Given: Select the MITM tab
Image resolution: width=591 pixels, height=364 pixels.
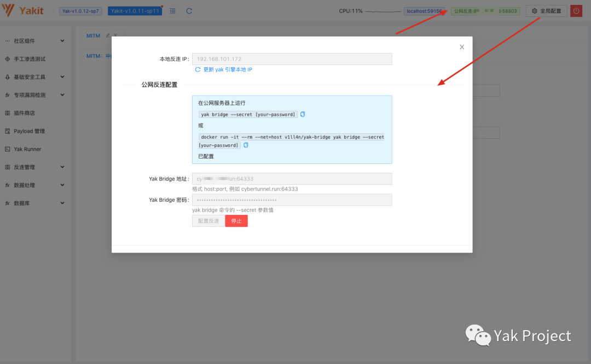Looking at the screenshot, I should (x=93, y=36).
